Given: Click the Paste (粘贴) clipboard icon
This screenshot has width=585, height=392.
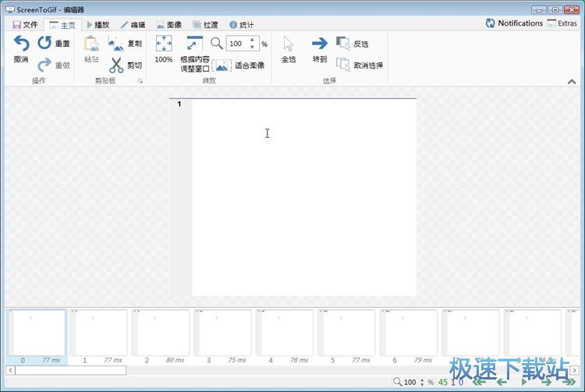Looking at the screenshot, I should click(x=91, y=44).
